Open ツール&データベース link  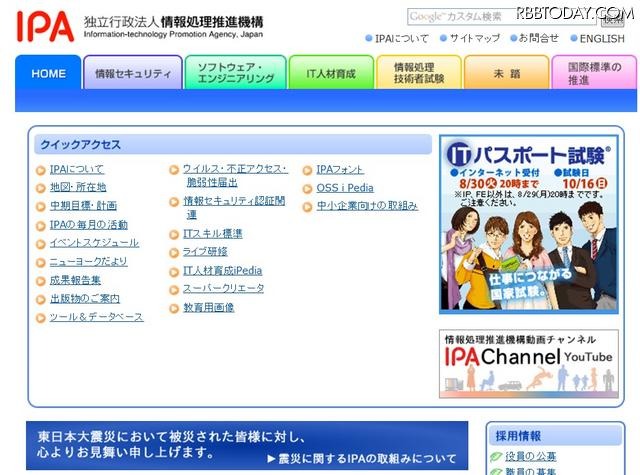pyautogui.click(x=97, y=317)
